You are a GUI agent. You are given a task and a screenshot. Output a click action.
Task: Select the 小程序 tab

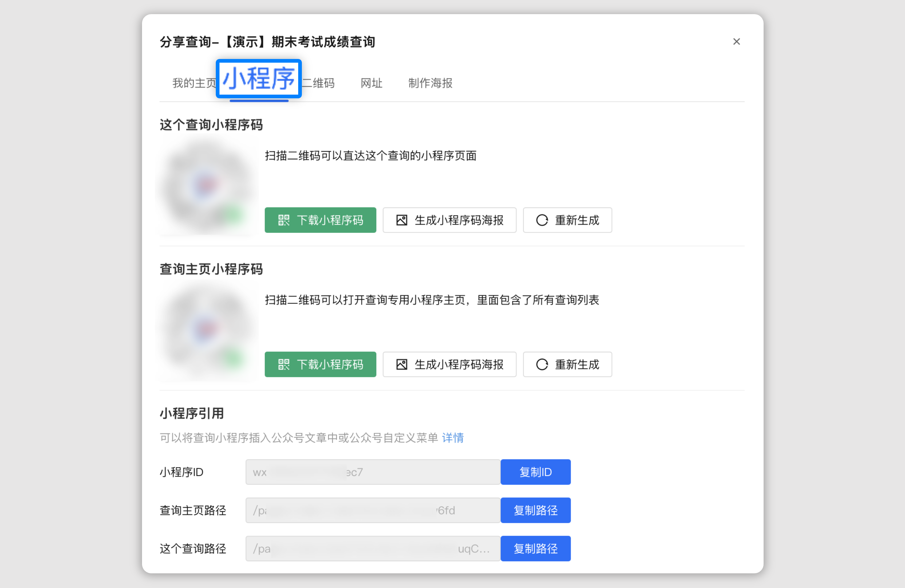tap(259, 79)
